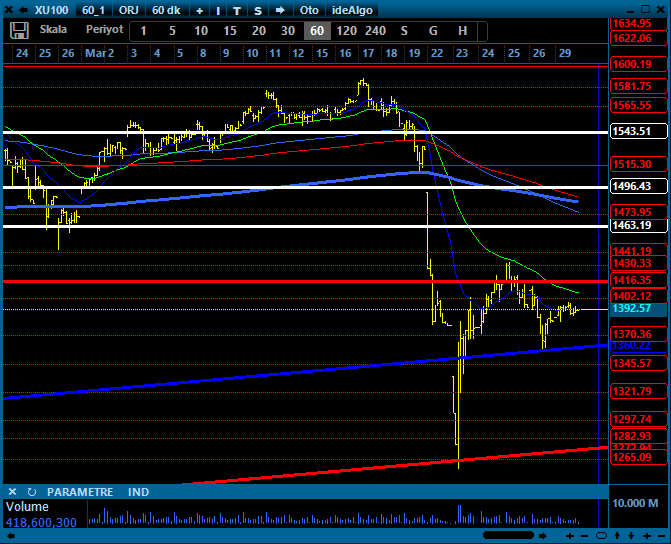Click the Volume indicator name label
The image size is (671, 544).
[x=27, y=507]
